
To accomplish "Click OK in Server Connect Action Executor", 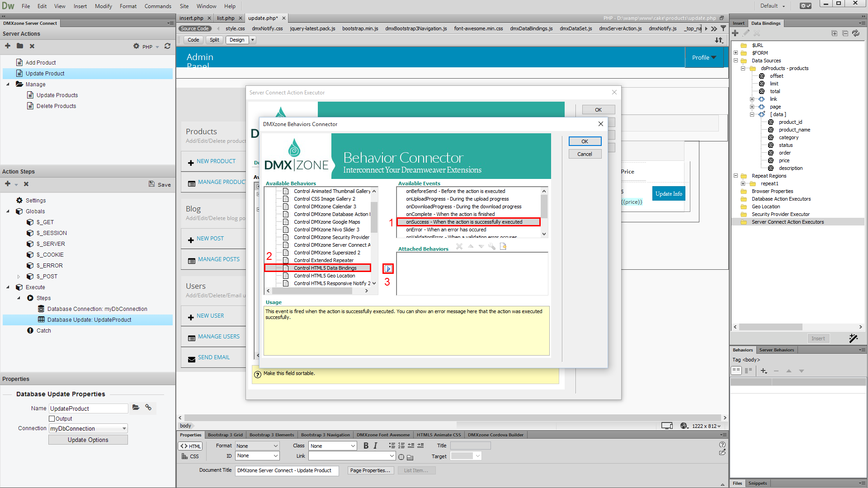I will coord(598,110).
